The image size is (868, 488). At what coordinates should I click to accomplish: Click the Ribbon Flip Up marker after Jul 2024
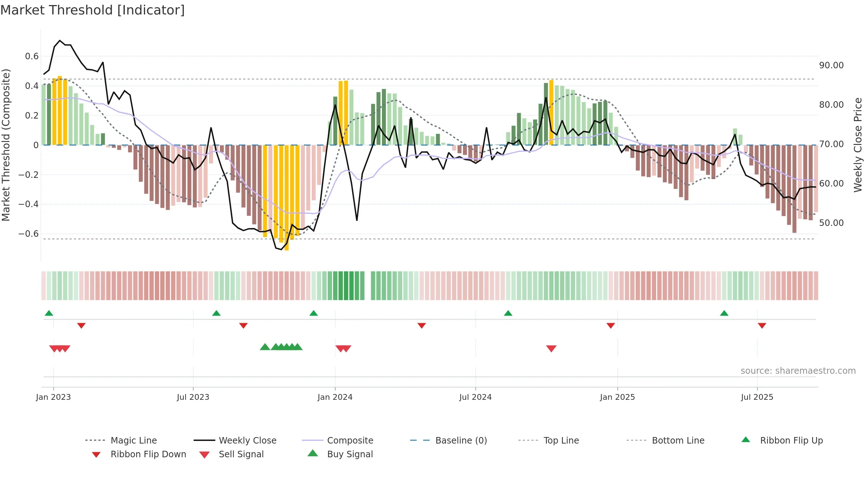pyautogui.click(x=508, y=313)
